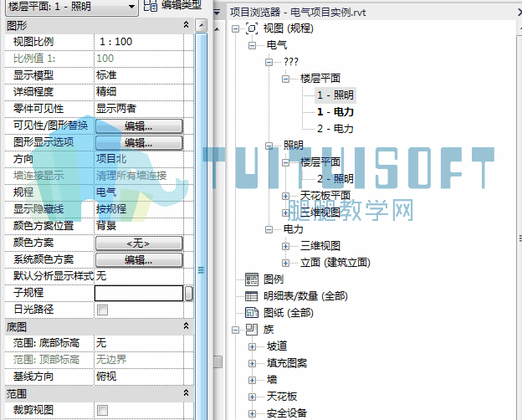This screenshot has height=420, width=522.
Task: Click 编辑 button for 可见性/图形替换
Action: click(x=139, y=126)
